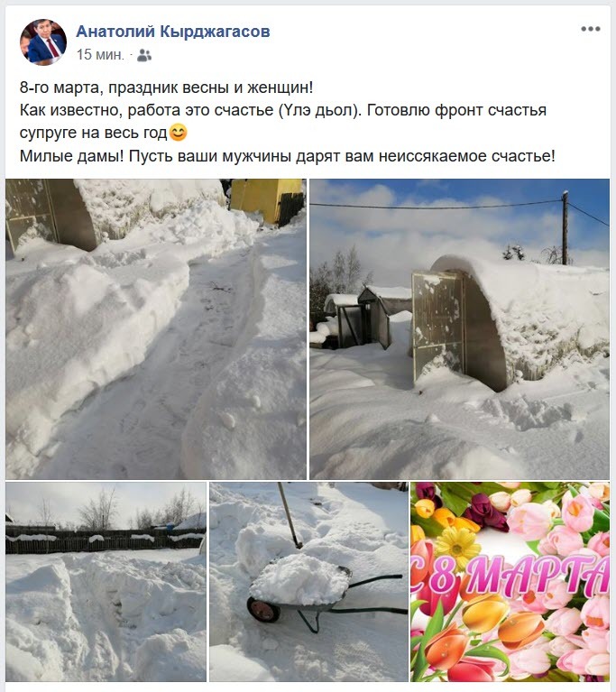Image resolution: width=616 pixels, height=692 pixels.
Task: Open the "С 8 Марта" tulips greeting card
Action: pyautogui.click(x=510, y=582)
